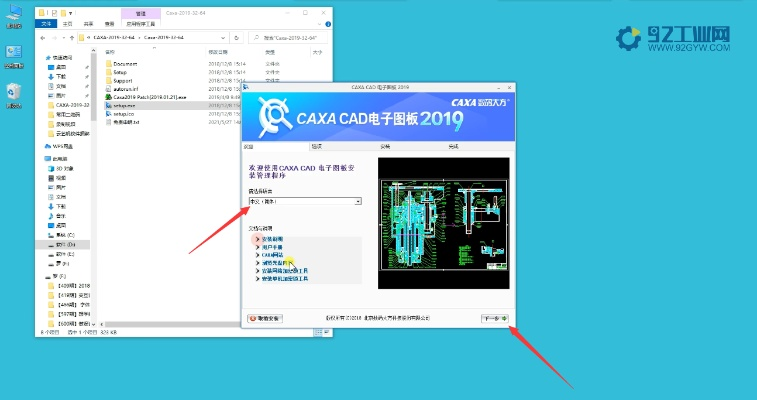Sort by the 名称 (Name) column header

pos(110,52)
